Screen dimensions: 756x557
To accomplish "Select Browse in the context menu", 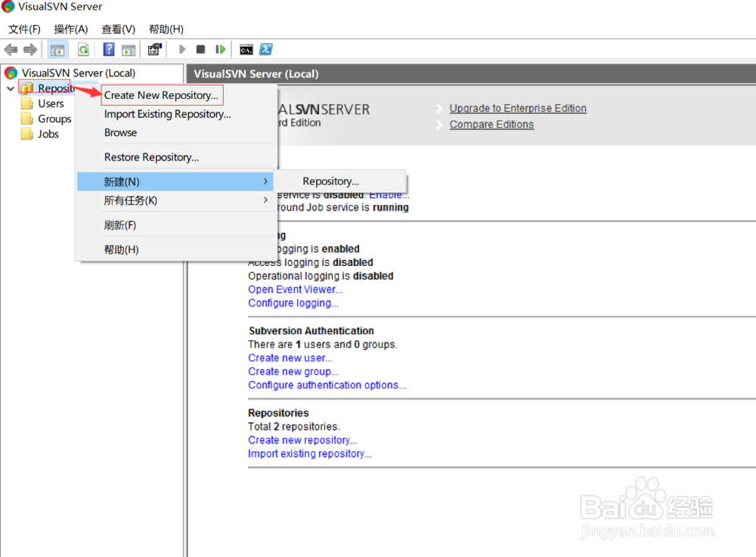I will [x=120, y=132].
